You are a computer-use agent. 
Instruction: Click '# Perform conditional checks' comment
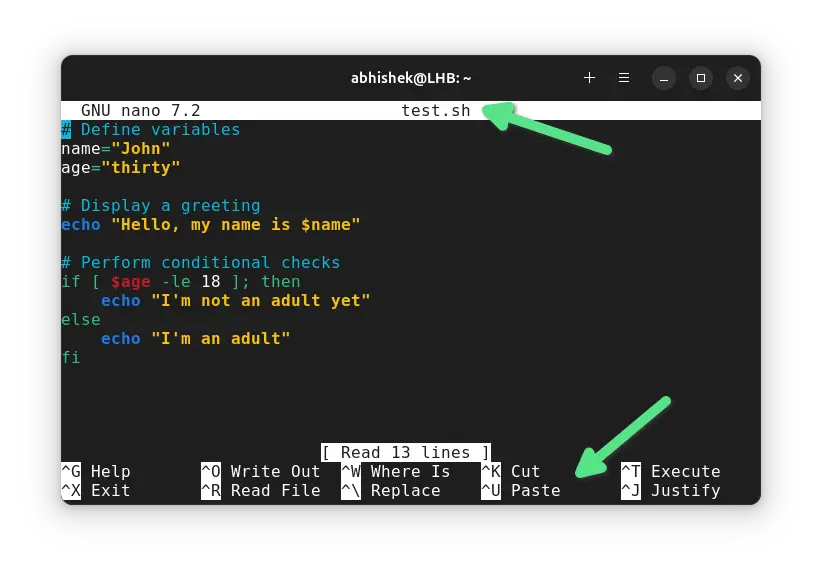click(x=201, y=263)
